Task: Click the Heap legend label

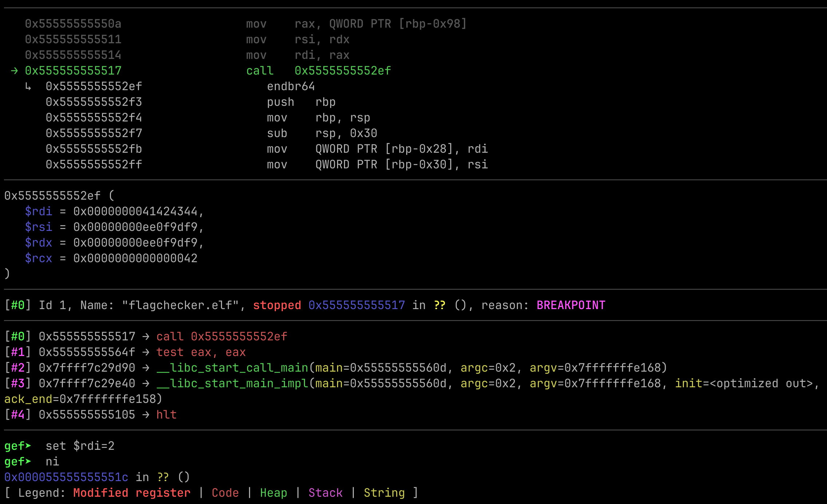Action: click(x=273, y=493)
